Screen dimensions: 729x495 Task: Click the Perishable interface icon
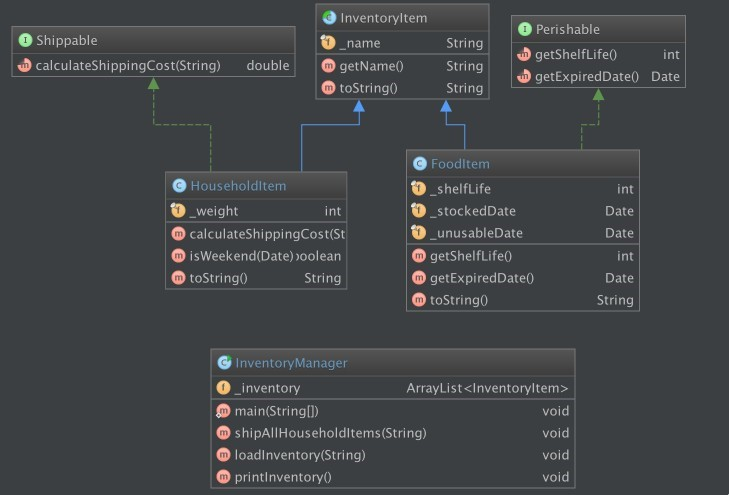coord(524,30)
